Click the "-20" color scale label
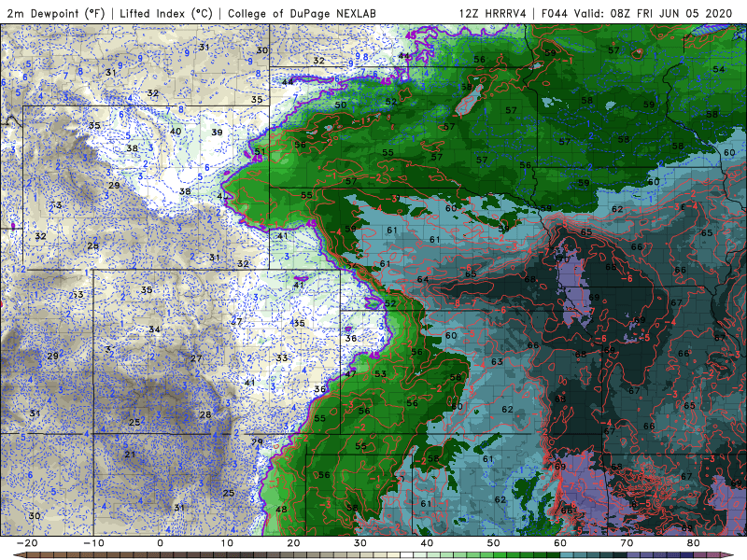Image resolution: width=747 pixels, height=560 pixels. [x=27, y=543]
